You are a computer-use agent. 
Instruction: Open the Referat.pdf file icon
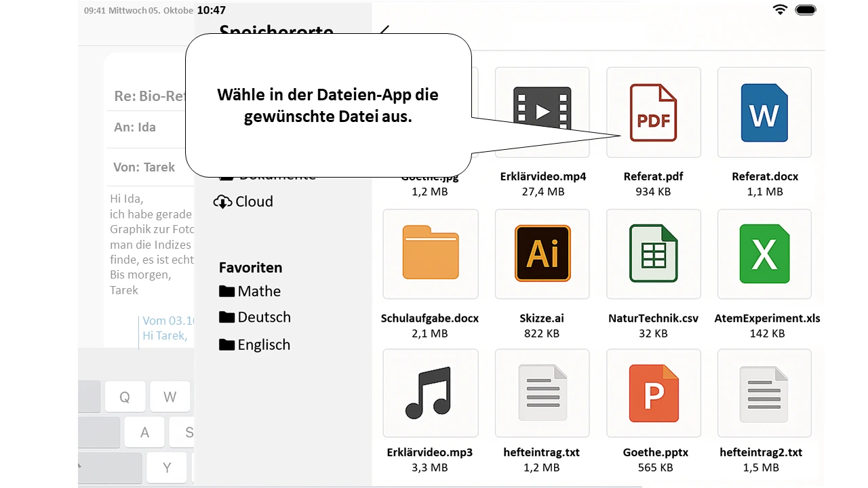(653, 113)
